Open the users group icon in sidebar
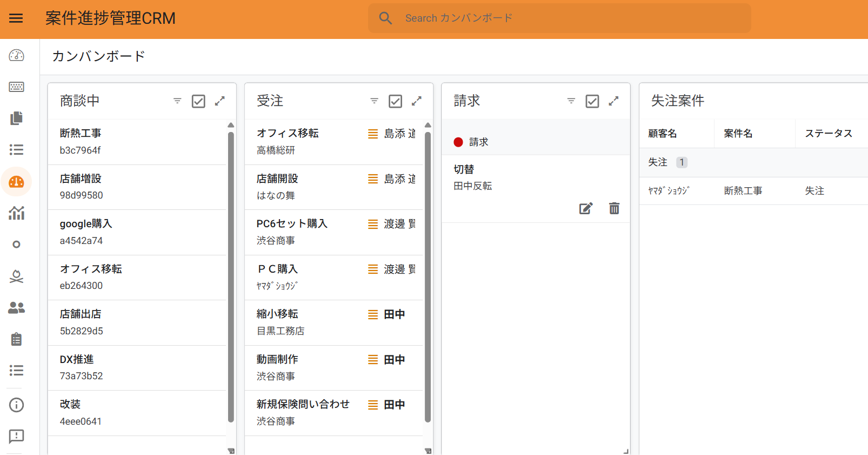 [x=16, y=308]
